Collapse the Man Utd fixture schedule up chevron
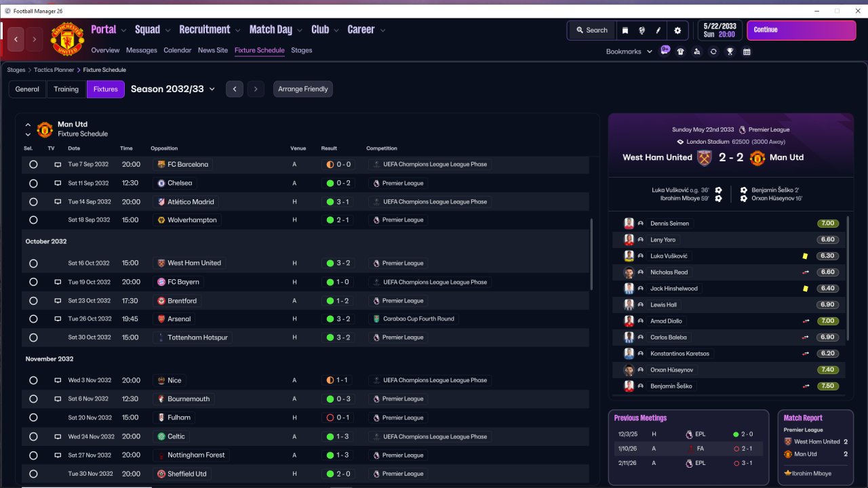This screenshot has height=488, width=868. pos(28,125)
